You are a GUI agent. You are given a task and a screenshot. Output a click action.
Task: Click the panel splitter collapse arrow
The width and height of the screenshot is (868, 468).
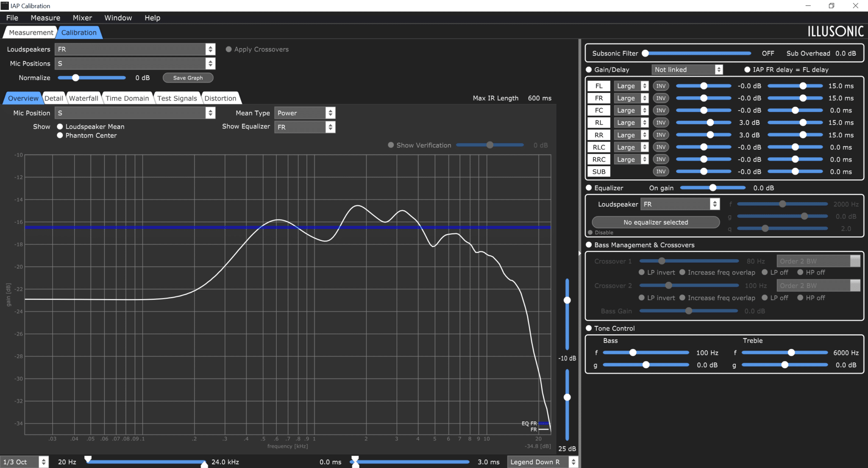pyautogui.click(x=580, y=253)
